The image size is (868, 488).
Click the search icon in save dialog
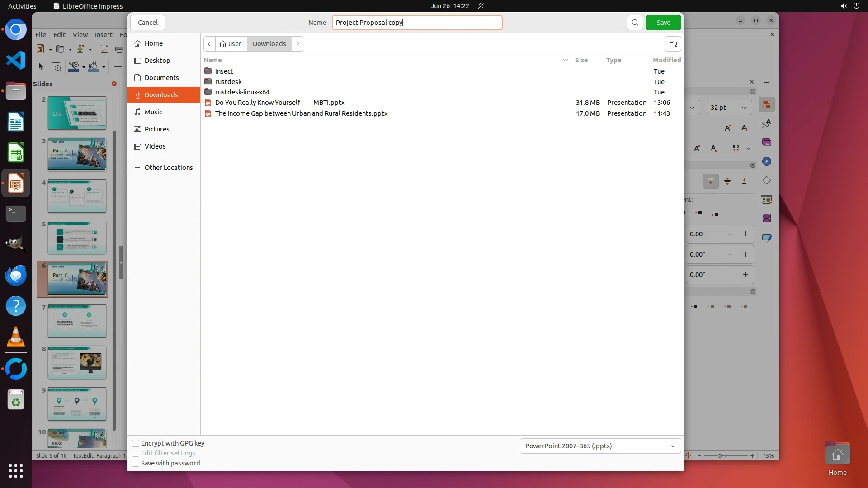(635, 23)
